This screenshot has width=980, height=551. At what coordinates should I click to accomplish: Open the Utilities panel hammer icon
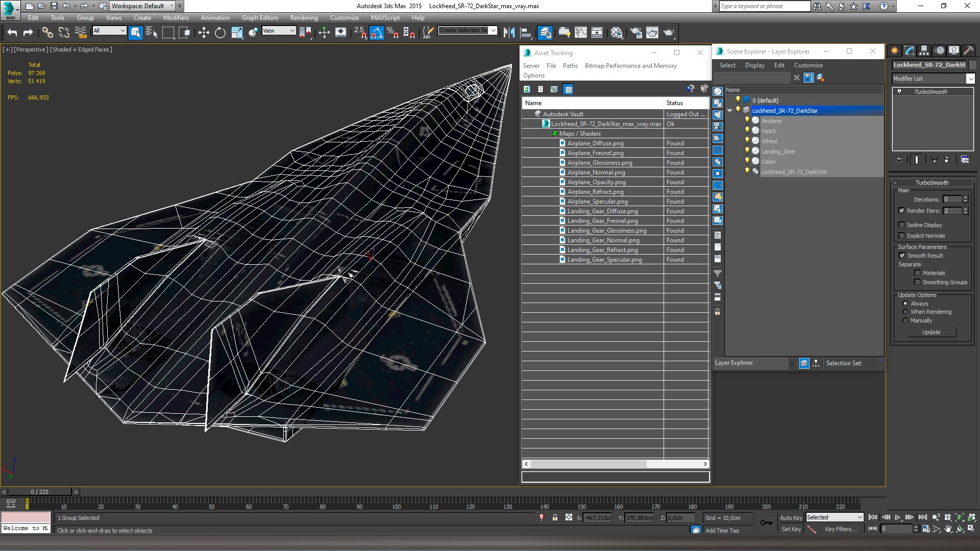coord(968,51)
